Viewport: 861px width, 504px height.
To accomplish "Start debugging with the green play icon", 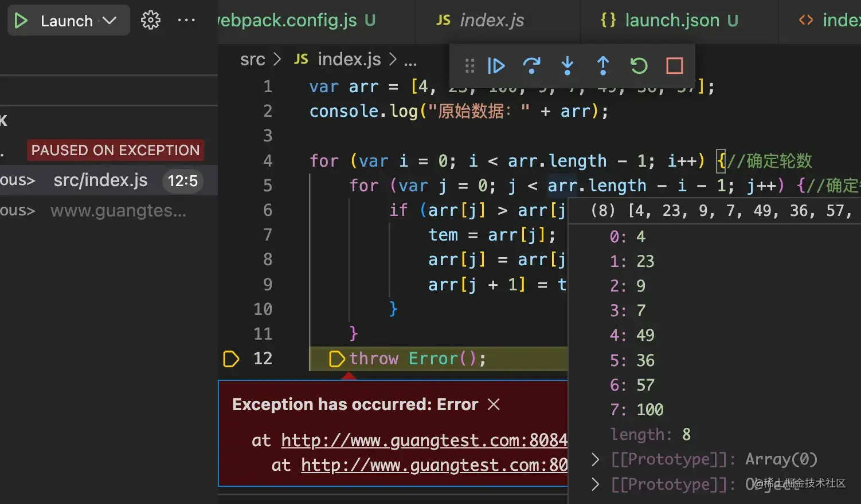I will [x=21, y=21].
